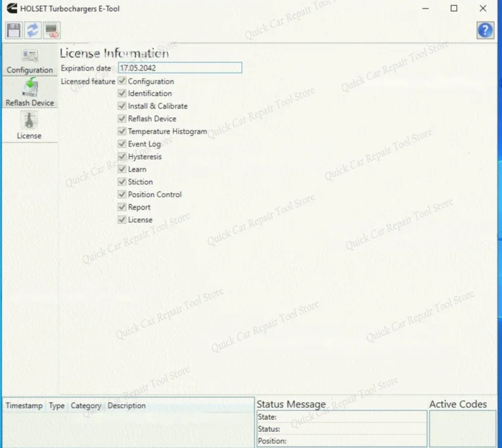Close the HOLSET E-Tool window
502x448 pixels.
tap(483, 8)
